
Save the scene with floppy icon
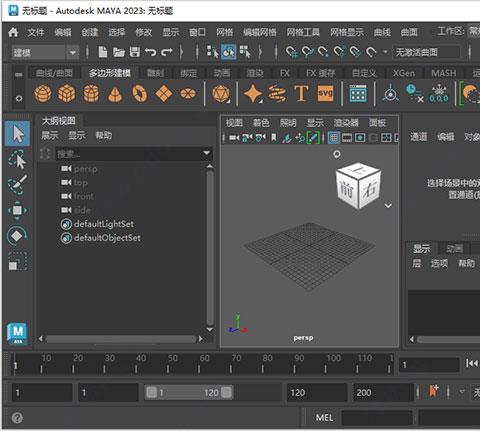click(135, 52)
